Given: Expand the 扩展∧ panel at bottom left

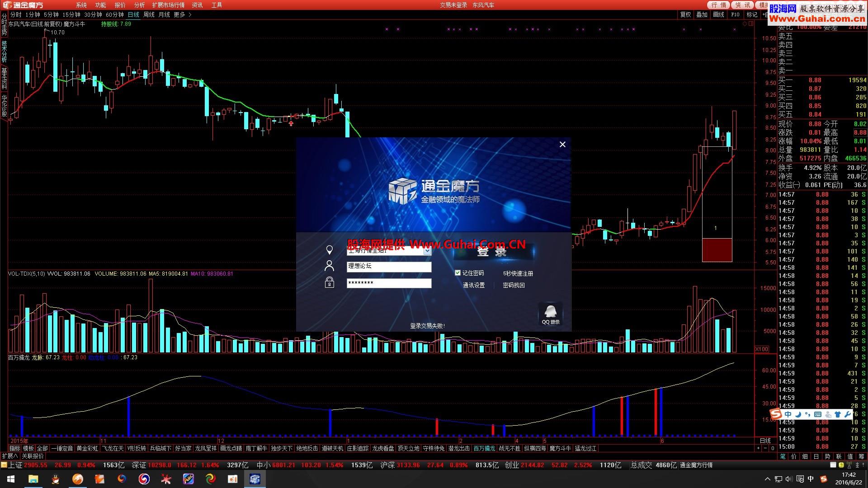Looking at the screenshot, I should point(9,456).
